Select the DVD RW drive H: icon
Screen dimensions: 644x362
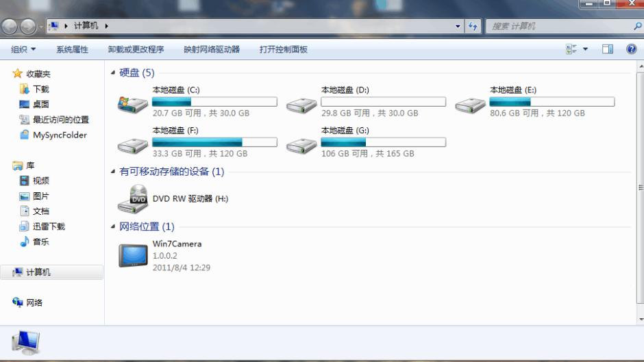[x=133, y=198]
